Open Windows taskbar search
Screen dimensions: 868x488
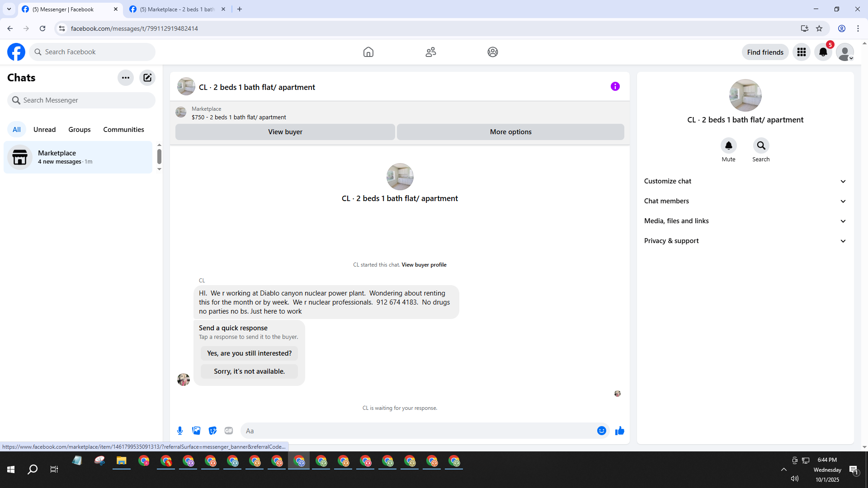coord(33,469)
